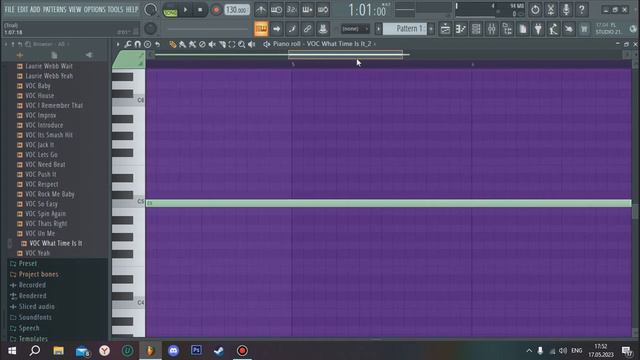Select VOC What Time Is It sample
Viewport: 640px width, 360px height.
[56, 243]
